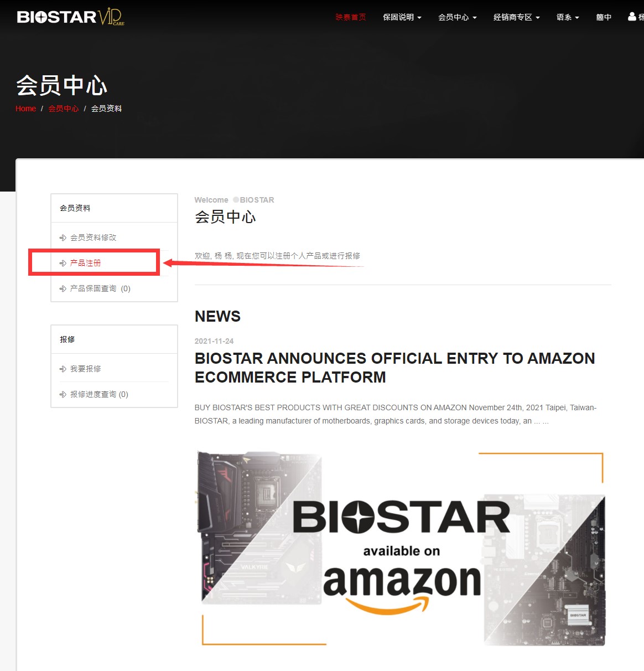644x671 pixels.
Task: Select 产品注册 in the sidebar
Action: 85,263
